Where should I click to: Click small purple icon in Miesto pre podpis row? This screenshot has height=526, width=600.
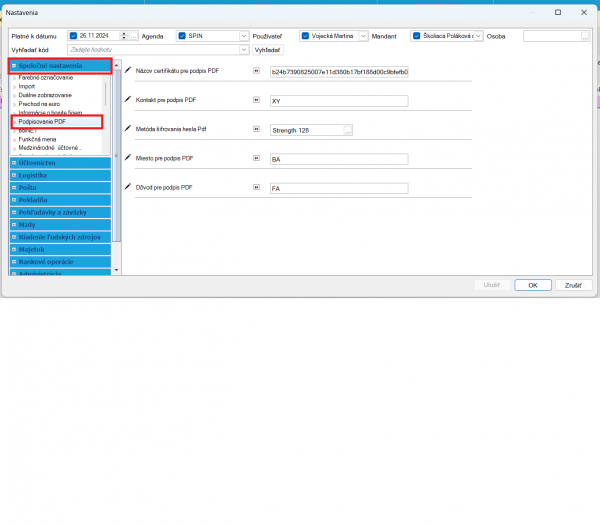click(256, 158)
